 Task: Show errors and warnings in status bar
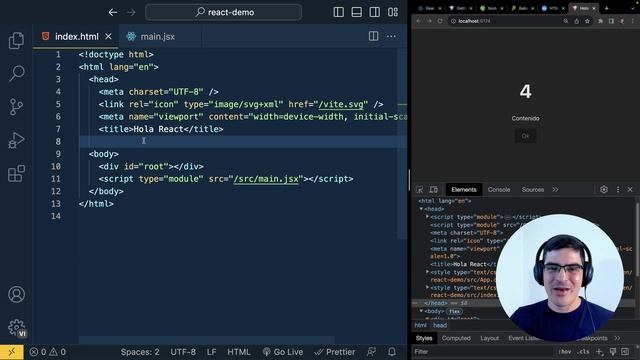point(47,352)
